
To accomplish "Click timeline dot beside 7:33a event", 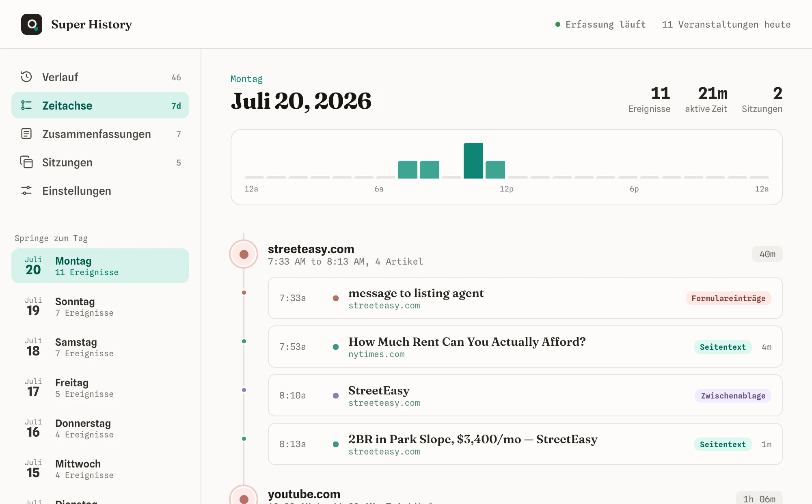I will click(244, 293).
